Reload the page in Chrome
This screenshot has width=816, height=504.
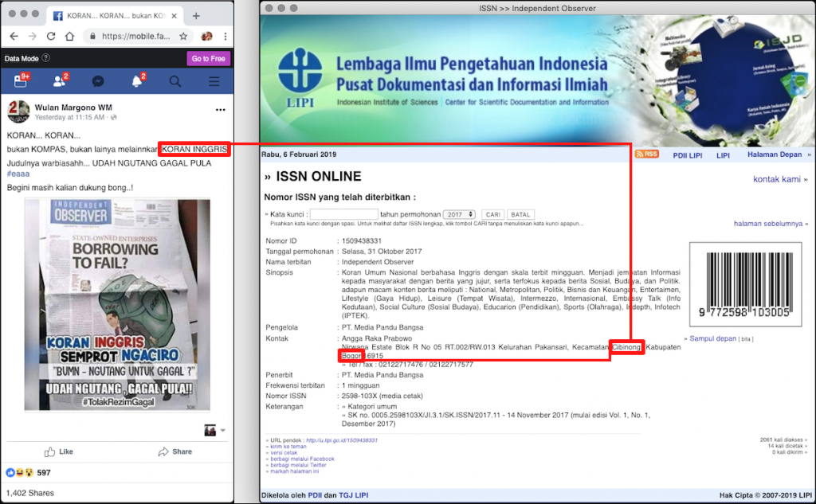51,37
